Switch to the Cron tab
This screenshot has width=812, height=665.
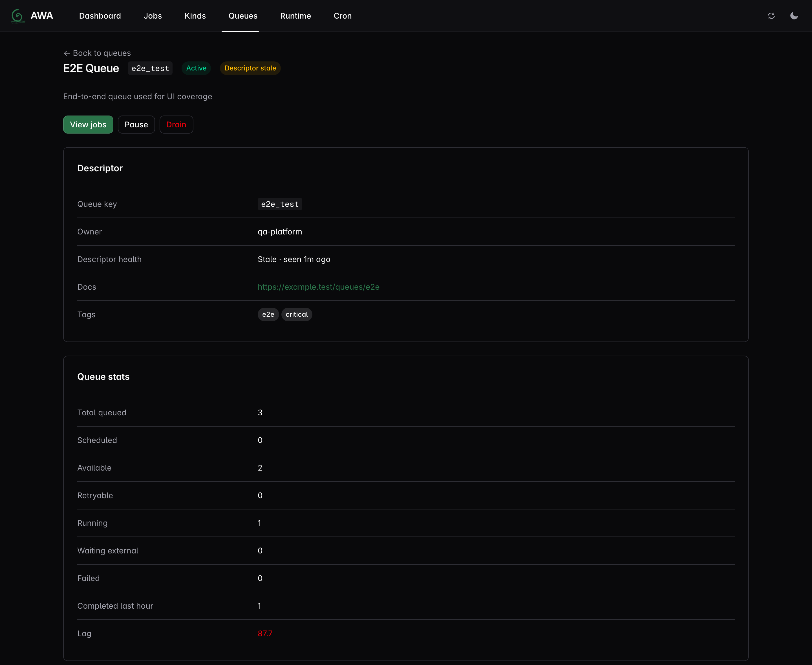point(343,16)
